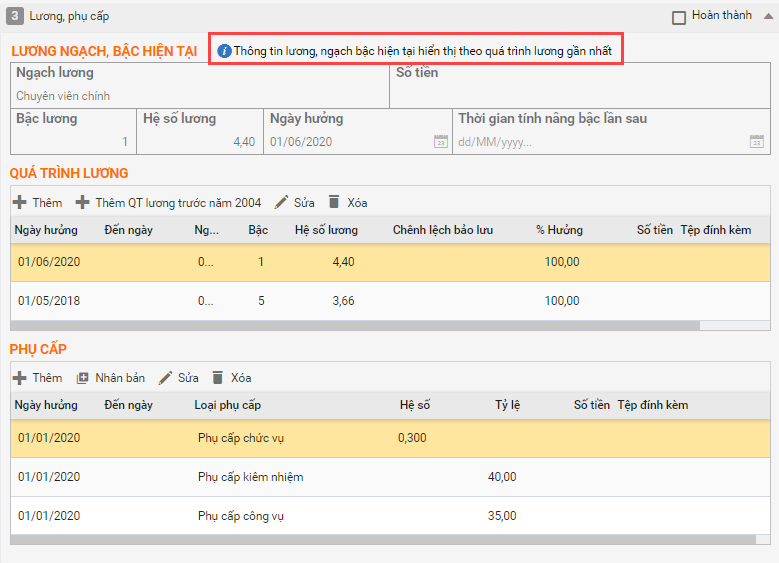Click the blue info icon beside salary notice

(224, 51)
